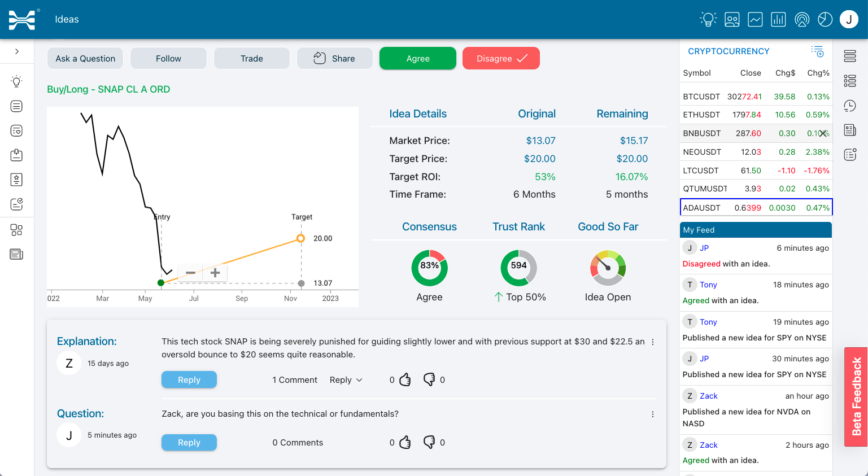Select the NEOUSDT row
The image size is (868, 476).
pos(756,152)
